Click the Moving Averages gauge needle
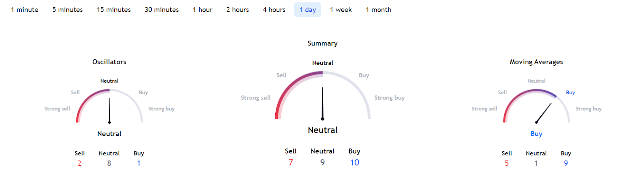The width and height of the screenshot is (644, 172). pos(544,112)
